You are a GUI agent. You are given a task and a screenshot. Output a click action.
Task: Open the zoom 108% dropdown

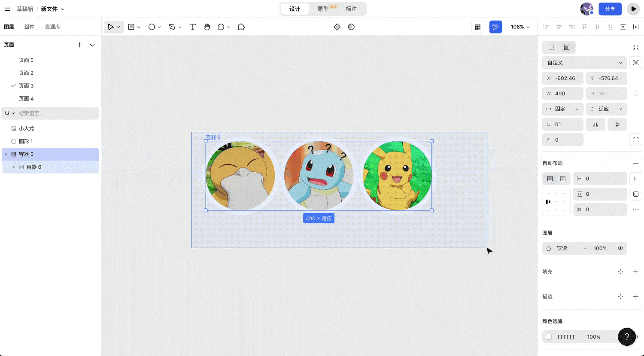[520, 27]
